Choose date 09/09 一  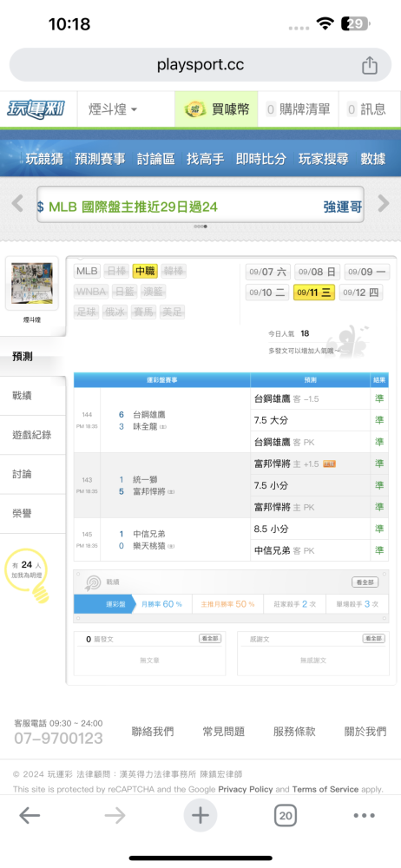point(366,272)
